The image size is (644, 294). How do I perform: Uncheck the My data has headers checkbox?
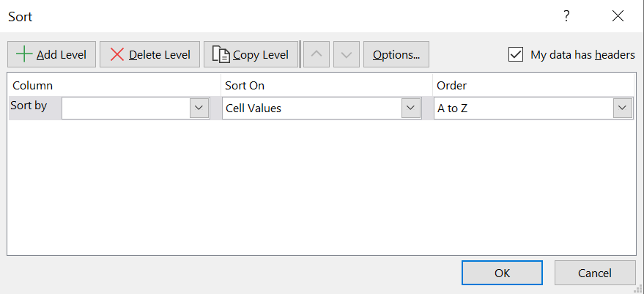516,54
